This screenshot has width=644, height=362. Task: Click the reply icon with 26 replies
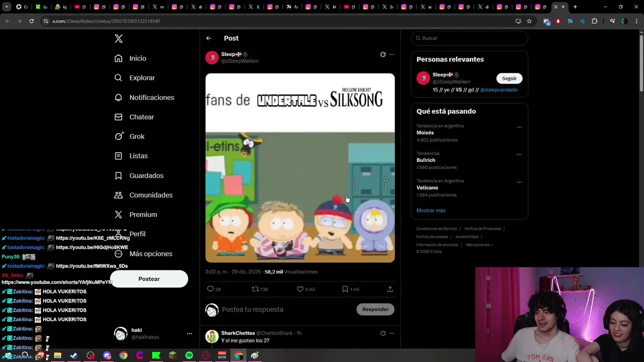[210, 289]
